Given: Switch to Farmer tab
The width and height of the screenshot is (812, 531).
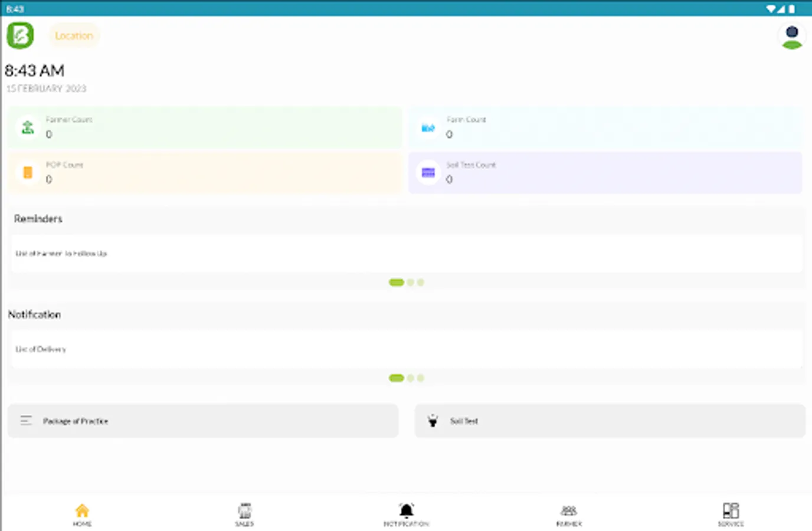Looking at the screenshot, I should click(569, 514).
